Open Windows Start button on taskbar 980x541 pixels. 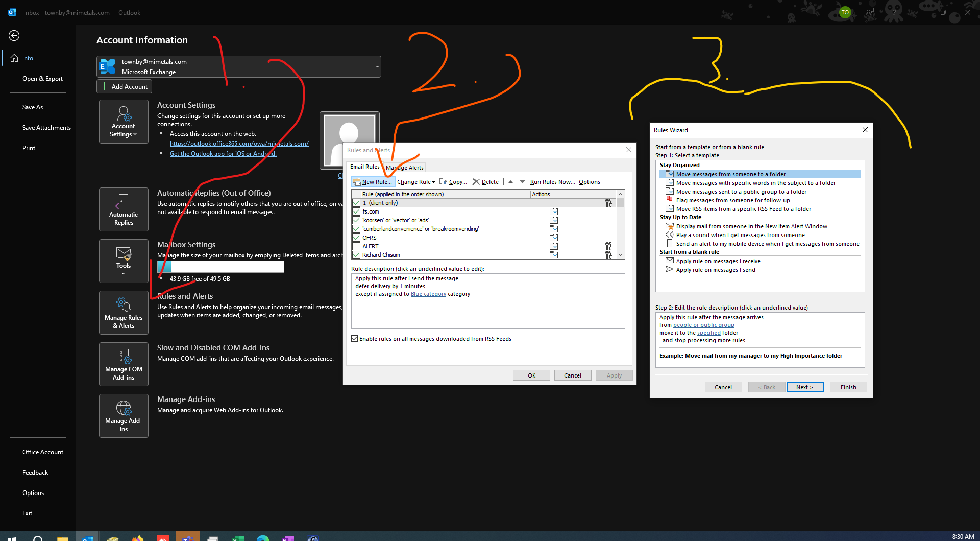click(12, 537)
